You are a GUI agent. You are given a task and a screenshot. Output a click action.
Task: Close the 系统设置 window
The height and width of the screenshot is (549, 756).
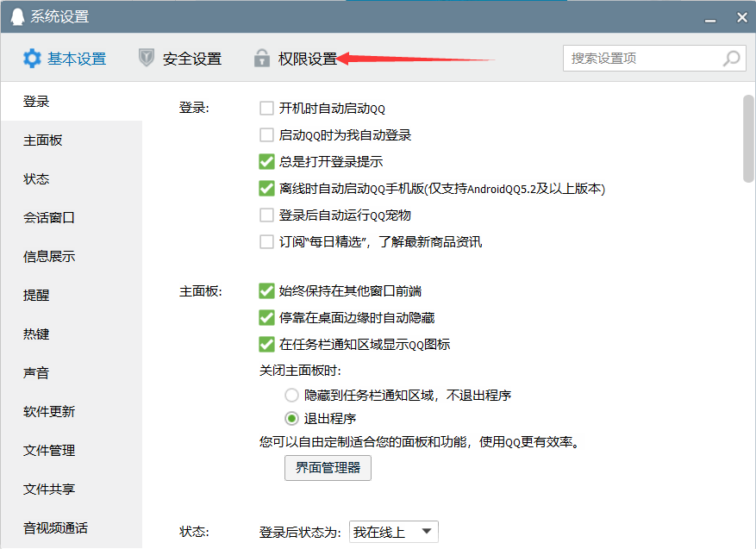click(742, 17)
